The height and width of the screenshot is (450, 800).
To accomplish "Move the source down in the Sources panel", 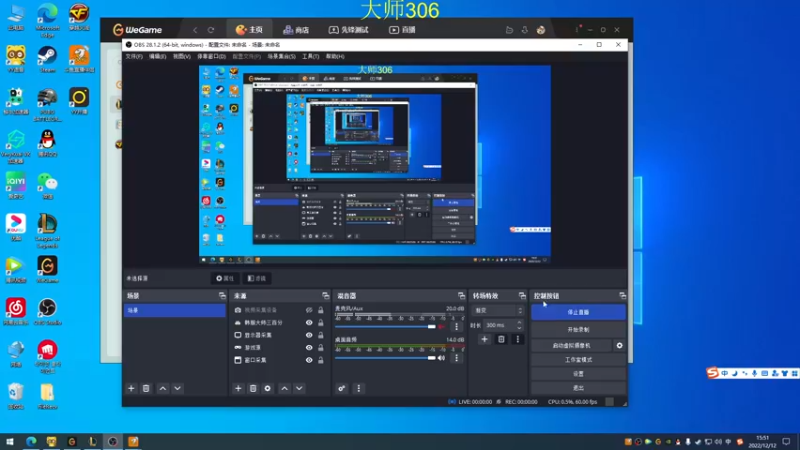I will tap(299, 388).
